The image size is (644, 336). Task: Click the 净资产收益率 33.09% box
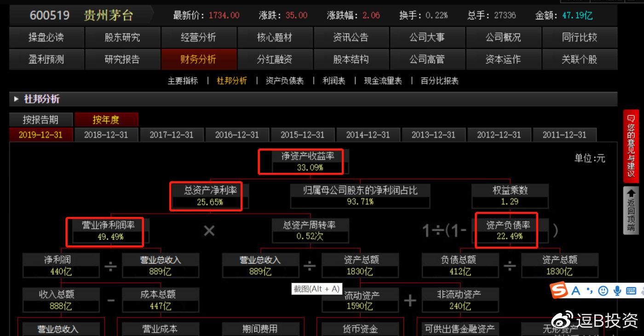[310, 161]
